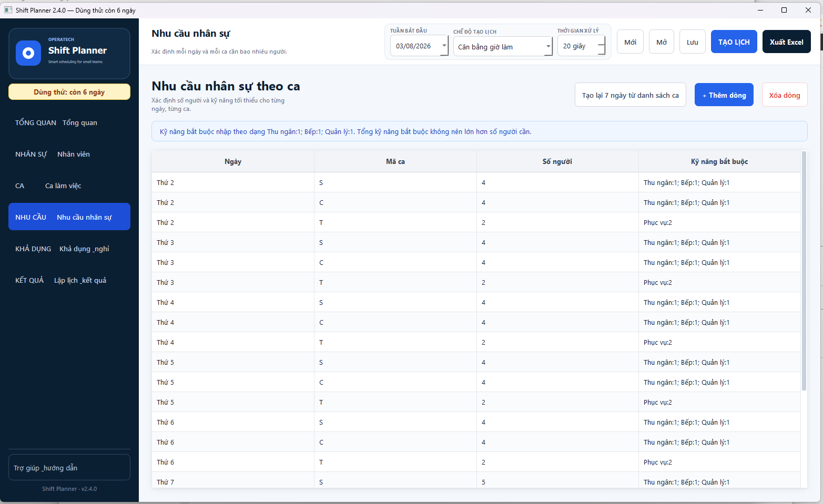This screenshot has width=823, height=504.
Task: Open Khả dụng nghỉ in the sidebar
Action: [69, 249]
